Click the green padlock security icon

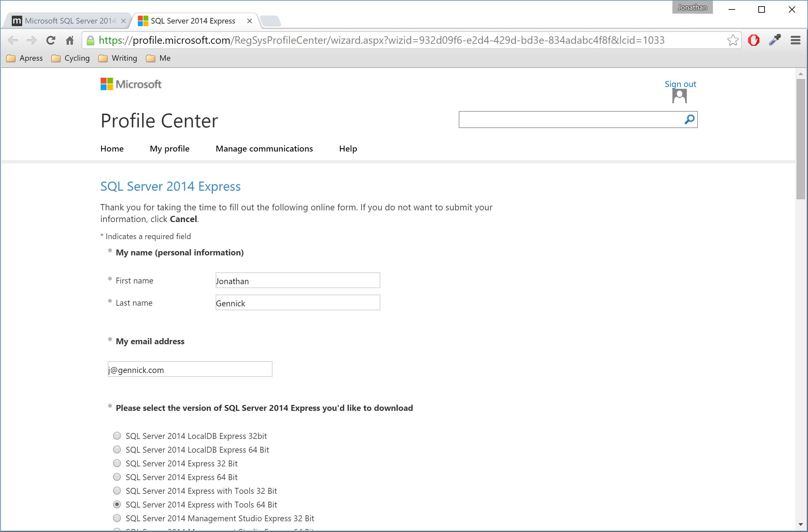(x=90, y=41)
